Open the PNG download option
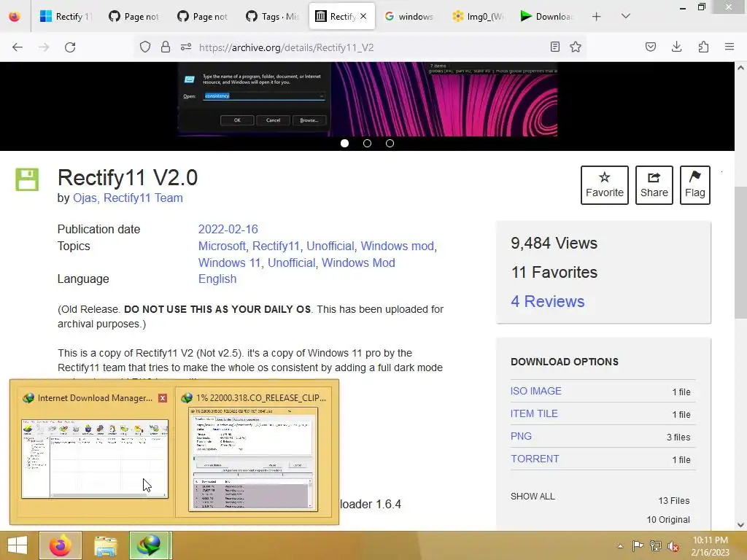Image resolution: width=747 pixels, height=560 pixels. pos(521,436)
